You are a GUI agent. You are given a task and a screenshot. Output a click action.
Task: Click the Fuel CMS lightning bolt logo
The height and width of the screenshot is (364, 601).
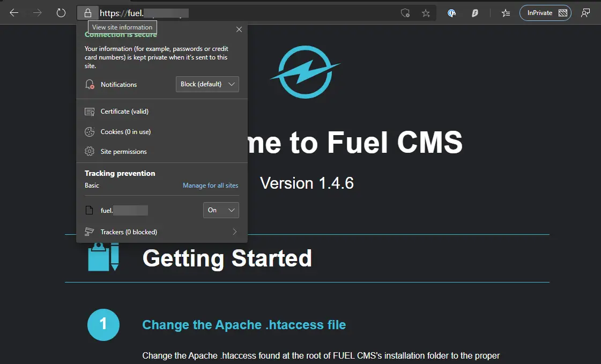[x=306, y=72]
